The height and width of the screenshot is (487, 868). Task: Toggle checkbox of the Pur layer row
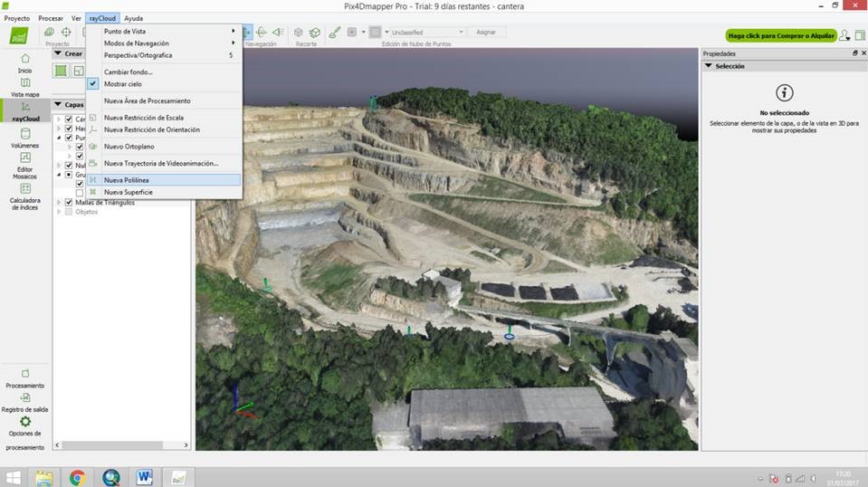pos(69,138)
